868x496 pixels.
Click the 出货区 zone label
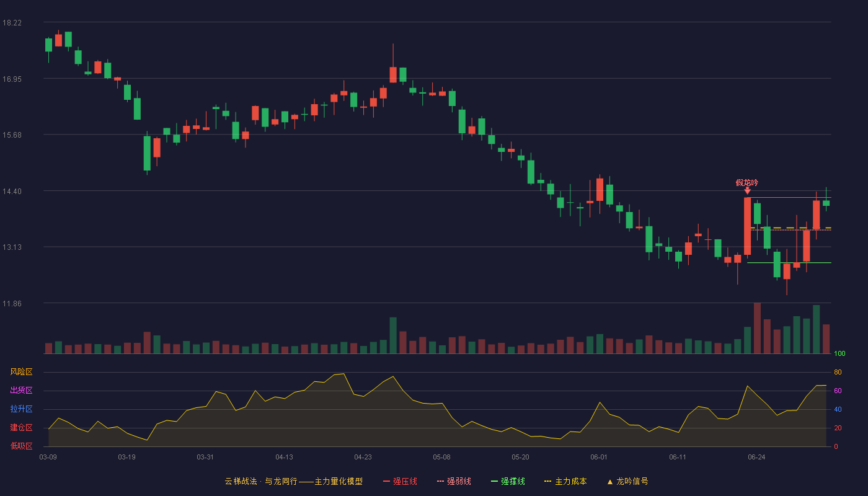coord(21,391)
